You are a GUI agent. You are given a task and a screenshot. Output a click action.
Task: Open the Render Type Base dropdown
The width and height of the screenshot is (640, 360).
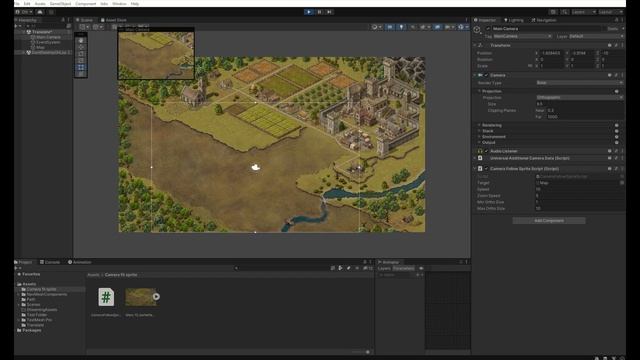580,83
